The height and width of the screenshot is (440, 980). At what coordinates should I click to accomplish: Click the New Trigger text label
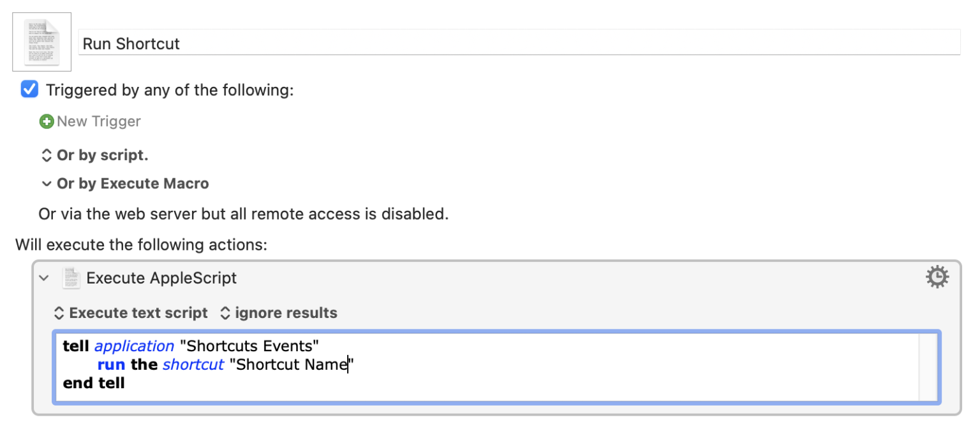tap(99, 121)
